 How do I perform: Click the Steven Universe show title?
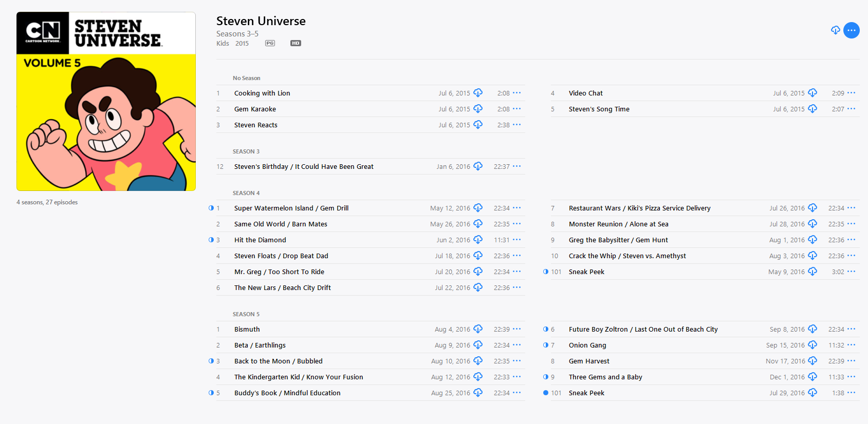point(261,21)
